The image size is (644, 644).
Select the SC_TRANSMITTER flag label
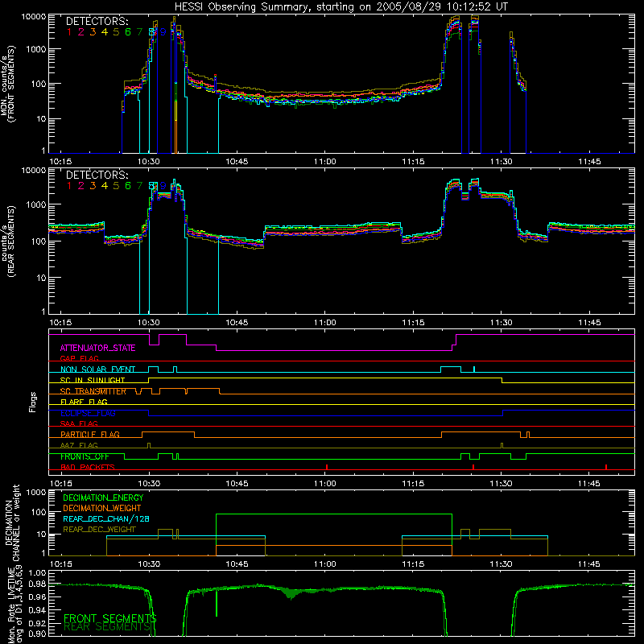[x=93, y=391]
